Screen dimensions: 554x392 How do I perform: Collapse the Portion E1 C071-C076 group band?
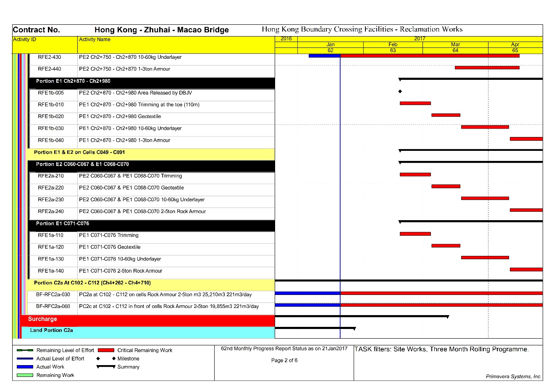coord(152,225)
